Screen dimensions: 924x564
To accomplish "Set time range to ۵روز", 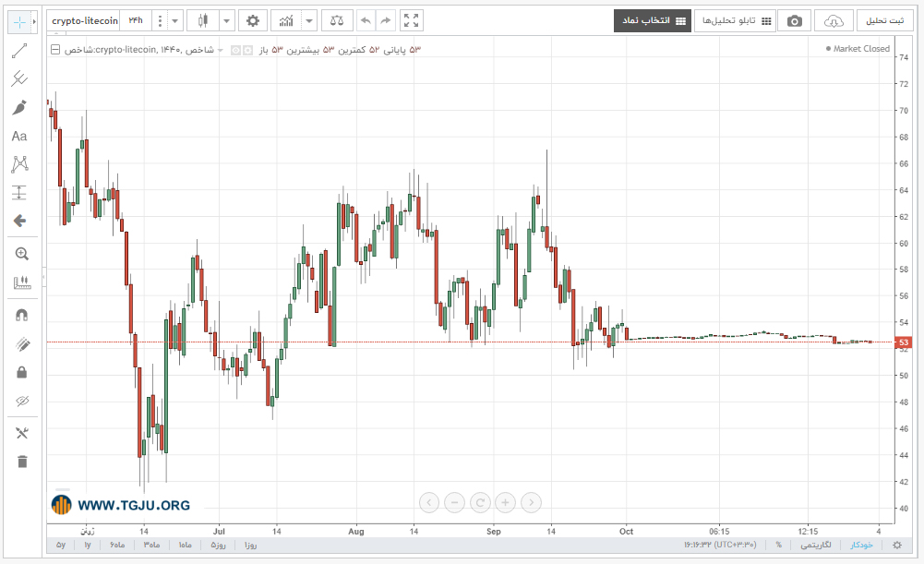I will click(218, 546).
